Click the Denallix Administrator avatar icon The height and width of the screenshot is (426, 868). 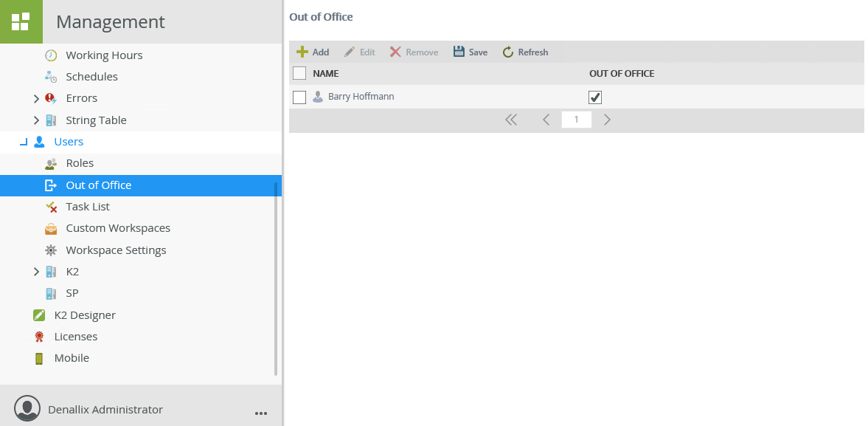[x=27, y=409]
